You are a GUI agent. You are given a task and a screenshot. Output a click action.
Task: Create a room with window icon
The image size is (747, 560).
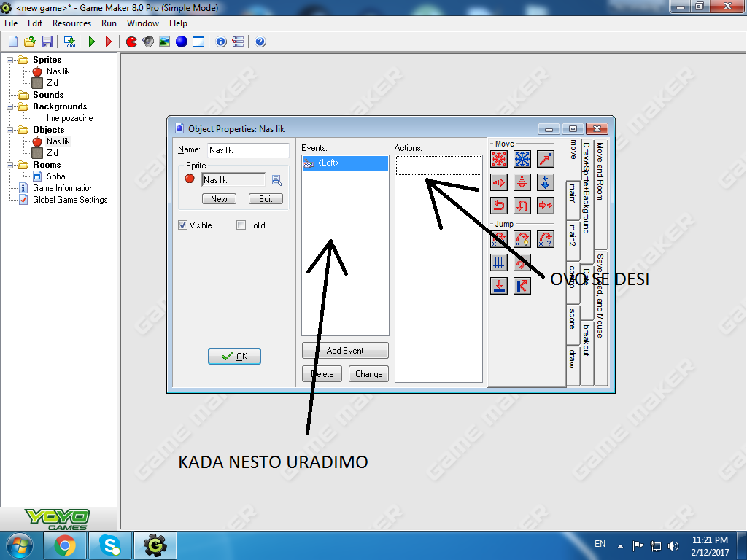pos(198,42)
